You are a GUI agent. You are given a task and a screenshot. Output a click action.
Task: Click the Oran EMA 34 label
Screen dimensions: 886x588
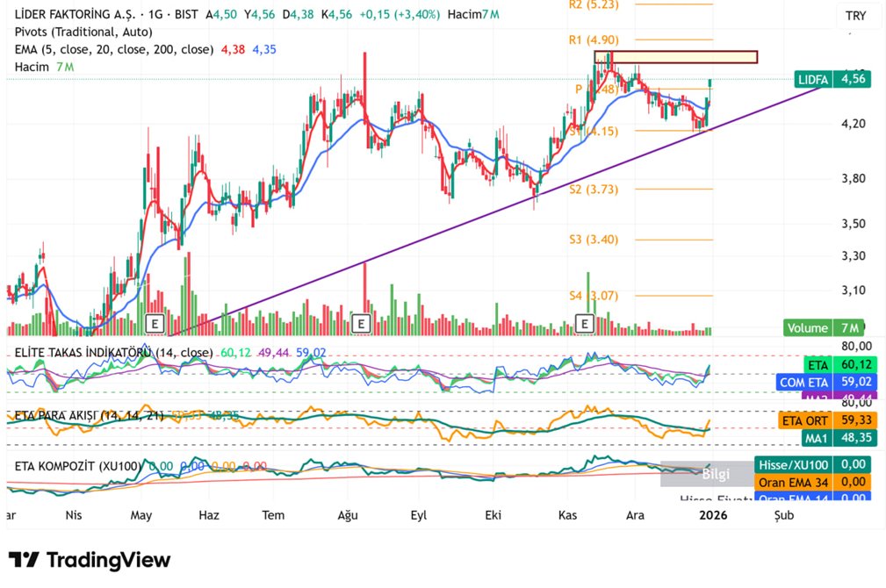812,483
